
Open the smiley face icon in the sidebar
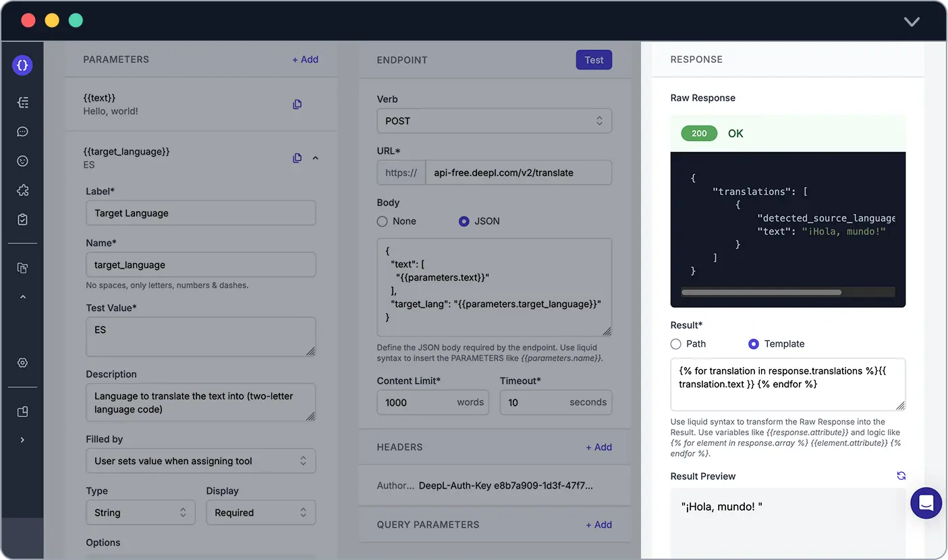pos(23,161)
